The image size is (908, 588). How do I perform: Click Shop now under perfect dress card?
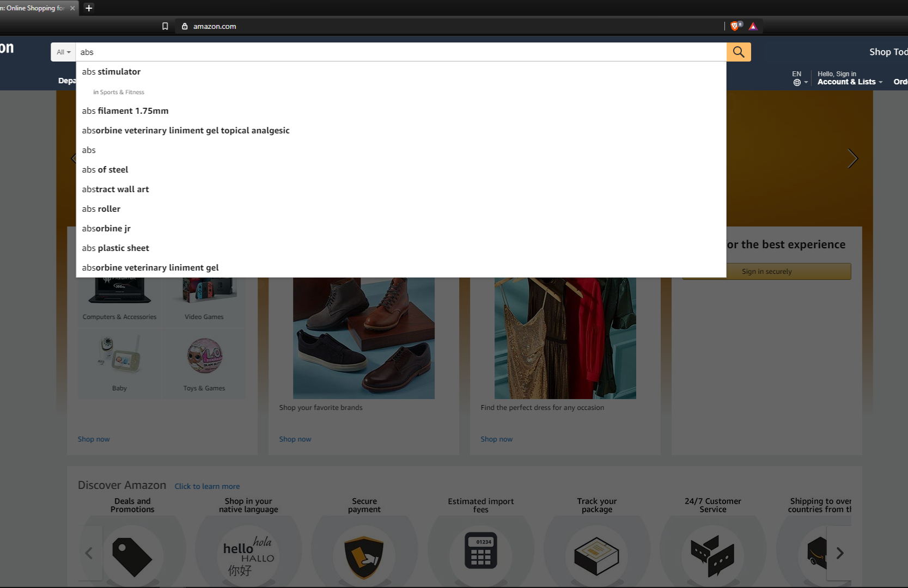497,439
